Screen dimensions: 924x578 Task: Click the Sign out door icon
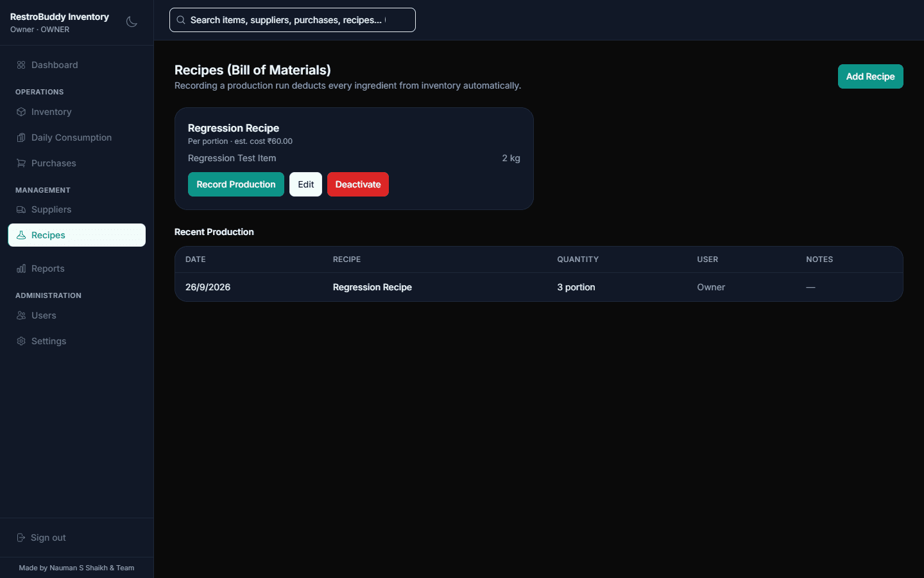click(21, 538)
